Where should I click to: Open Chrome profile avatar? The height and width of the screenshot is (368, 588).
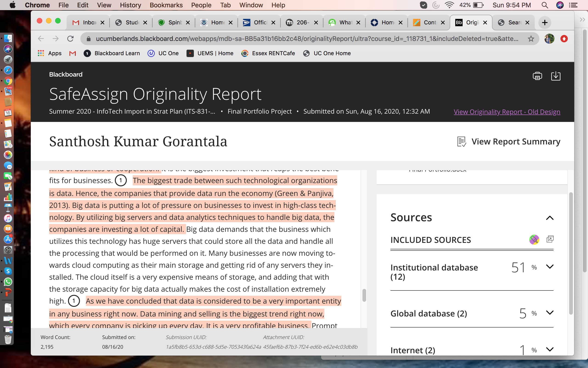pyautogui.click(x=549, y=39)
